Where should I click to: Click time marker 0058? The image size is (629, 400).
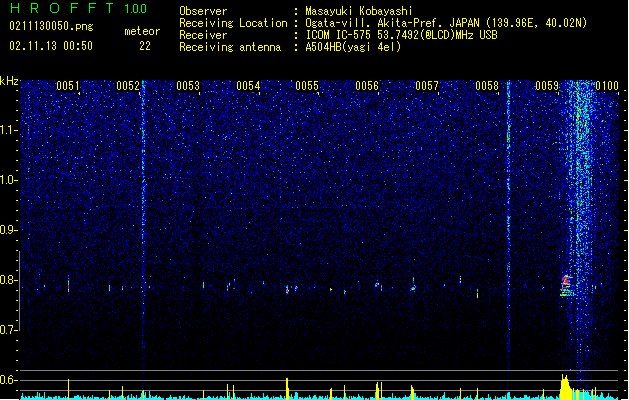[487, 86]
